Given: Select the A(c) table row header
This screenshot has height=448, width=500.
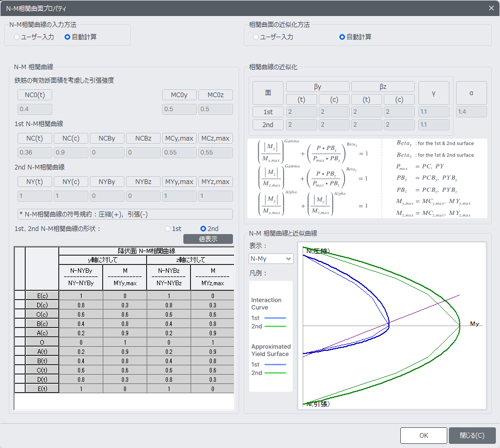Looking at the screenshot, I should click(x=42, y=333).
